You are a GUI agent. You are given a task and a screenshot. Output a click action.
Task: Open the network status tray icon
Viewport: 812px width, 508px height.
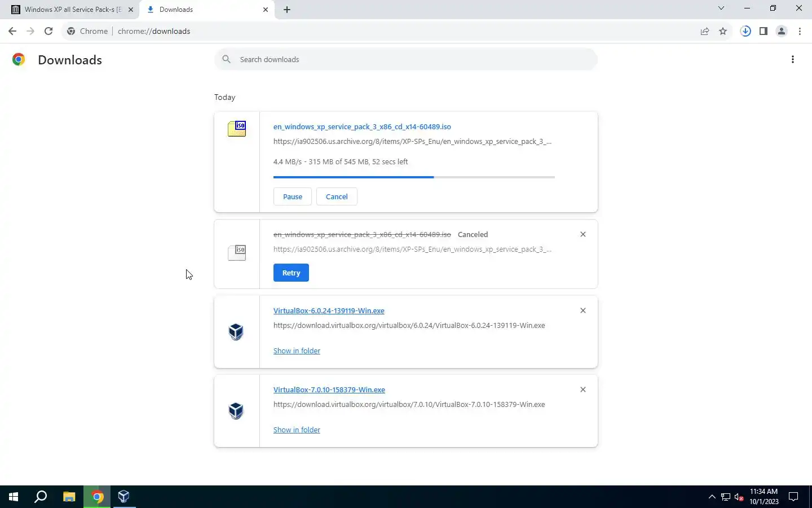pos(726,497)
